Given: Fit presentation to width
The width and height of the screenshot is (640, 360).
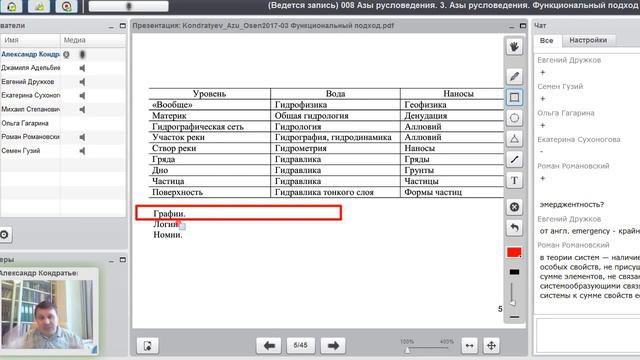Looking at the screenshot, I should point(469,346).
